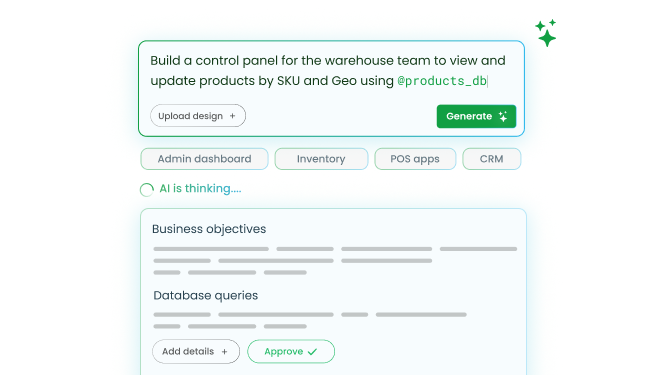Select the CRM suggestion chip

click(x=492, y=159)
